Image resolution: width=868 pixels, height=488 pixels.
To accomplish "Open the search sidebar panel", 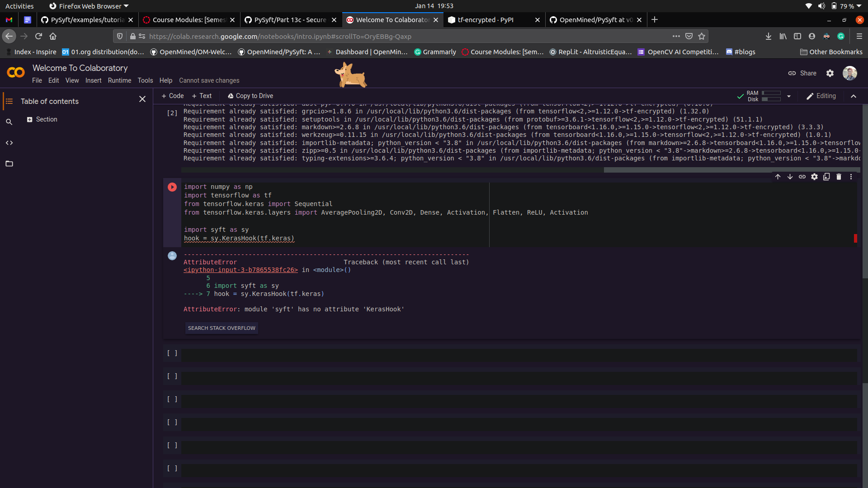I will [9, 122].
